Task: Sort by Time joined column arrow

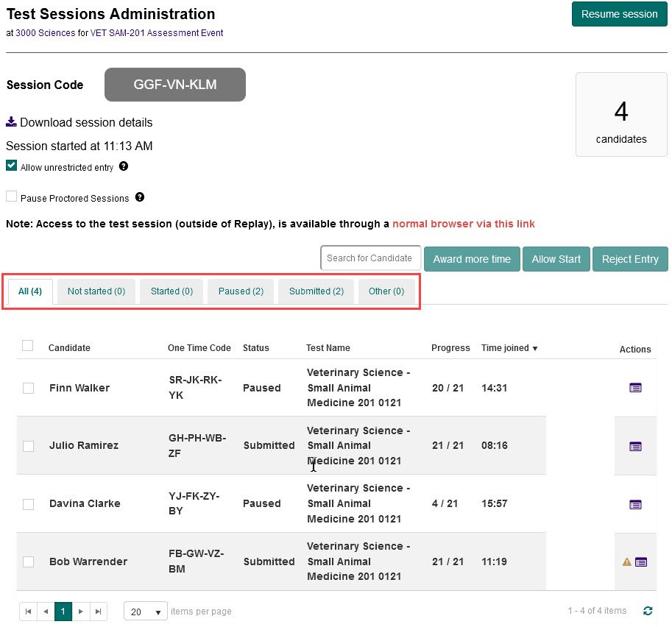Action: coord(535,348)
